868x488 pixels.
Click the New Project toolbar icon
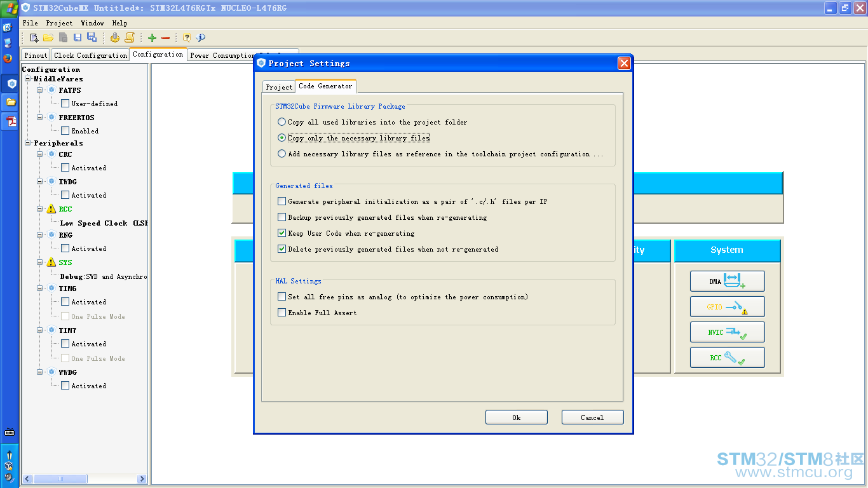click(34, 37)
